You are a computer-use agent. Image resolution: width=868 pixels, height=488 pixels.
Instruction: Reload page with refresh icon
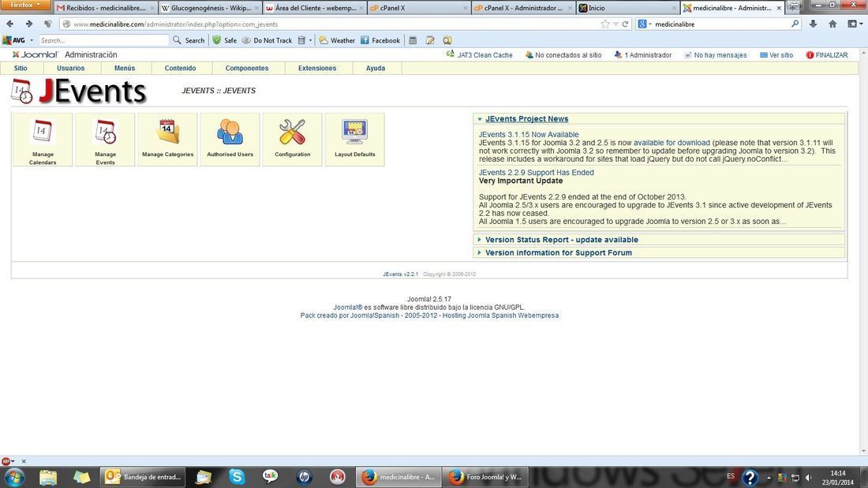pos(625,24)
